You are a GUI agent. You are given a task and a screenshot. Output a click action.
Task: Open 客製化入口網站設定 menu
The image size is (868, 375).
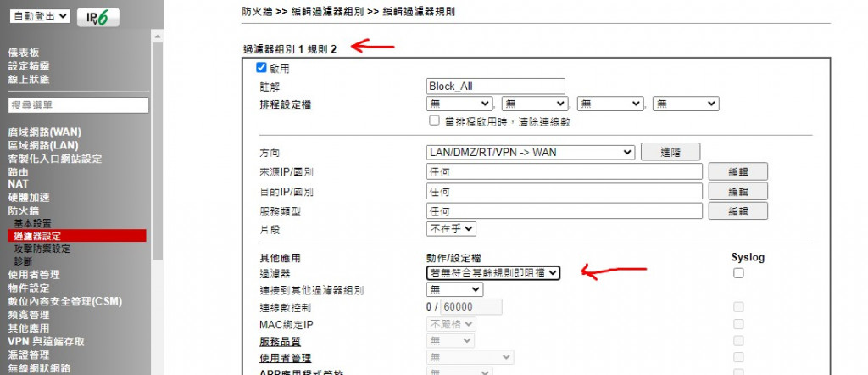click(55, 159)
